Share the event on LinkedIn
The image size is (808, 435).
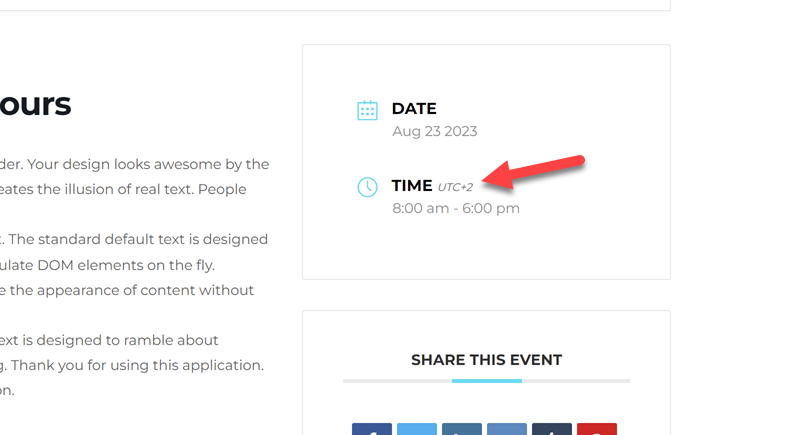(461, 429)
